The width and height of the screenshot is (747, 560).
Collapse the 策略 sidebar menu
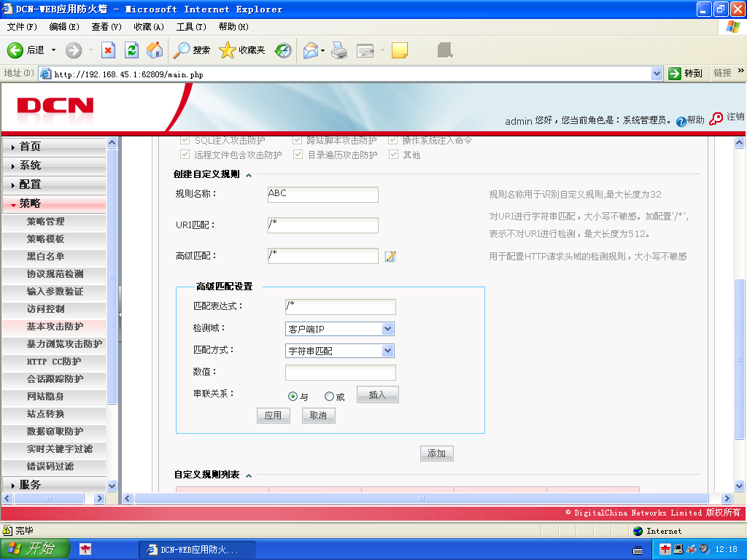tap(54, 203)
